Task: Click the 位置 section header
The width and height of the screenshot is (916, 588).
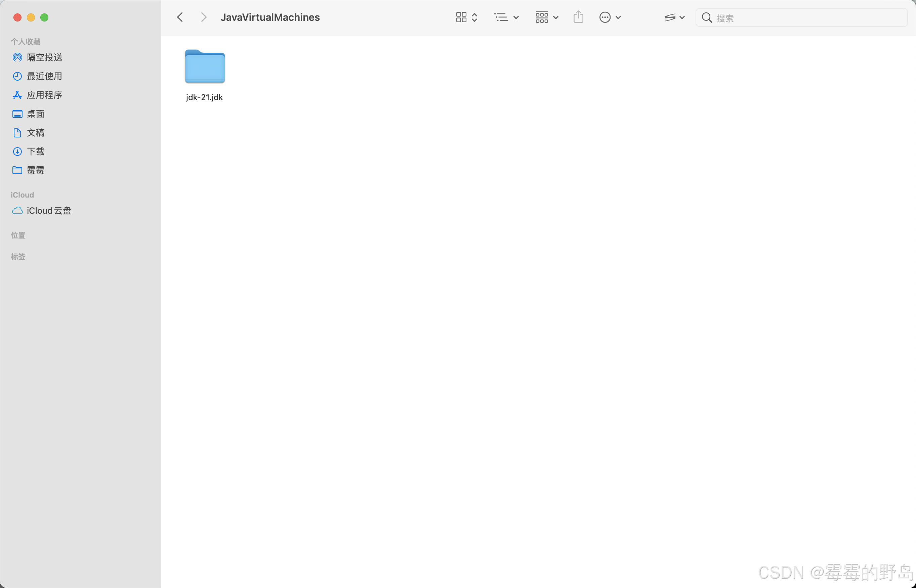Action: (18, 235)
